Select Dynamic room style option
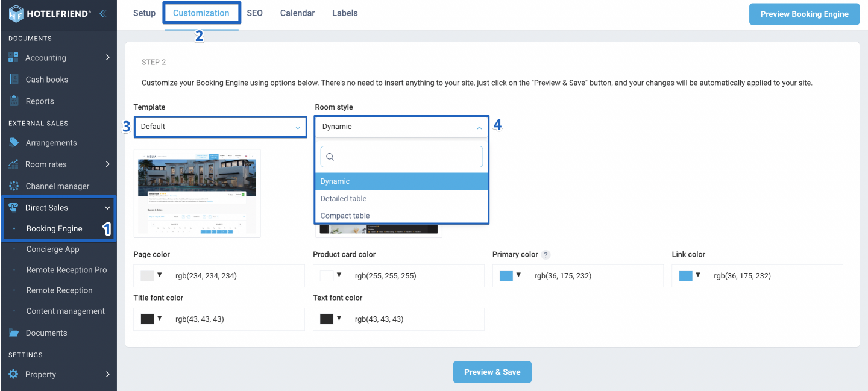The width and height of the screenshot is (868, 391). click(401, 181)
